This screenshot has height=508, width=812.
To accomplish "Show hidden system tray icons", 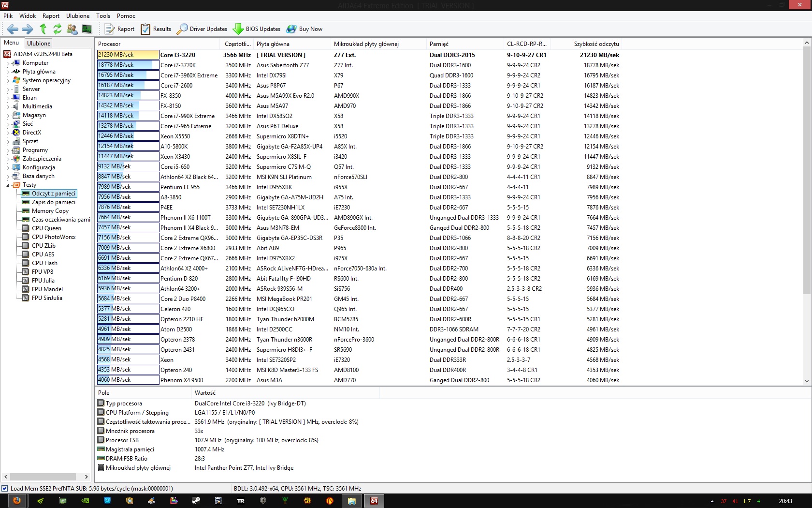I will pos(712,501).
